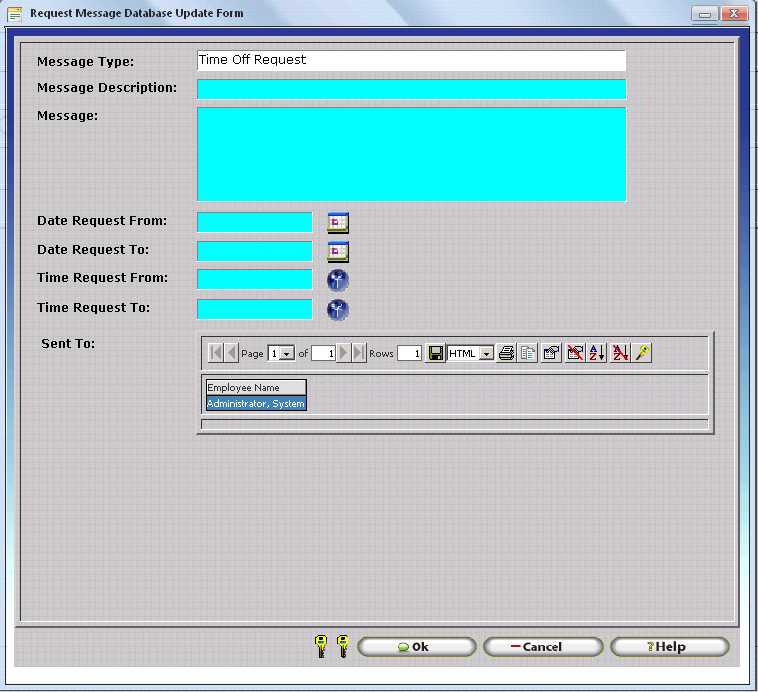The height and width of the screenshot is (692, 758).
Task: Open the HTML export format dropdown
Action: [x=487, y=353]
